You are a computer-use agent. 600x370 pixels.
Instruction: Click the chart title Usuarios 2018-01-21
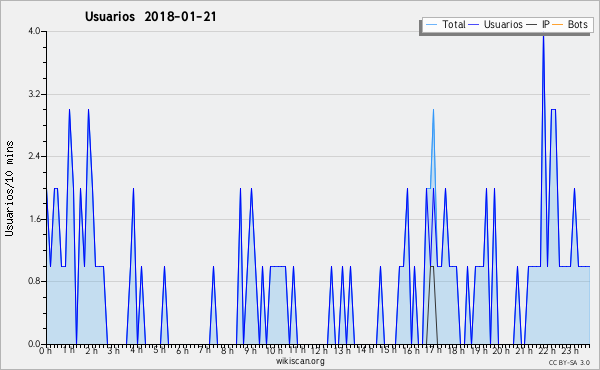[x=150, y=16]
